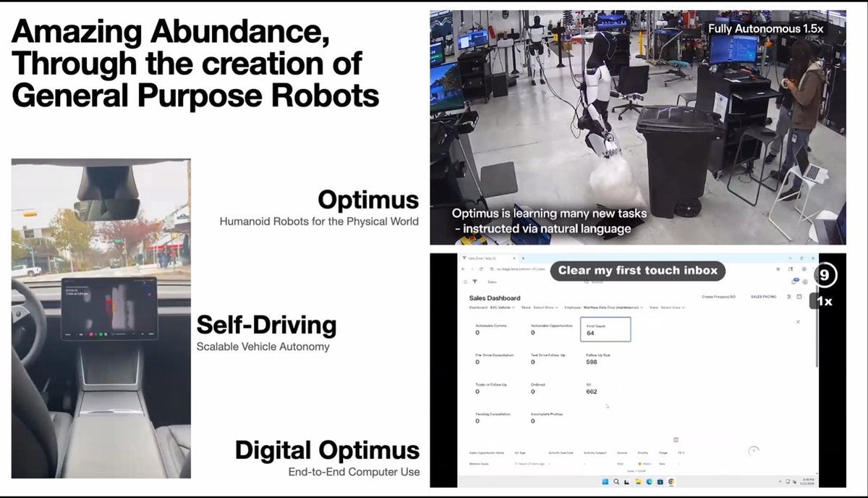Click the Activity Due Date column header
Viewport: 868px width, 498px height.
click(561, 453)
